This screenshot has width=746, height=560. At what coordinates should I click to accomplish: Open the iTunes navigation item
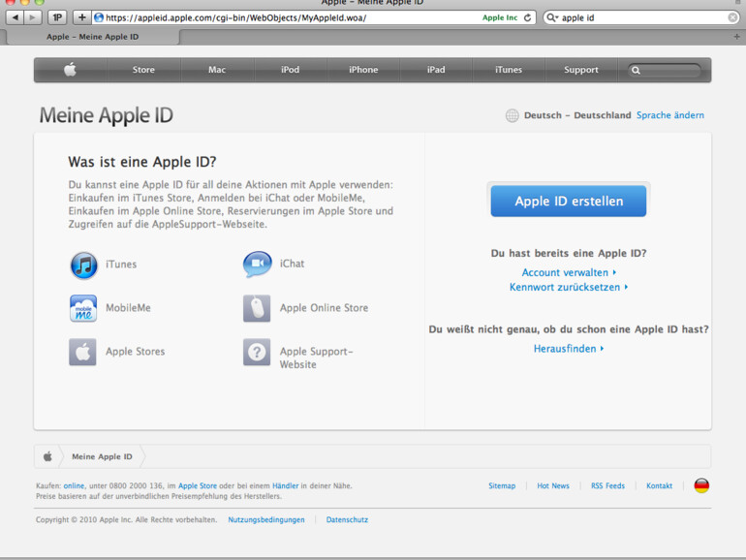pyautogui.click(x=509, y=70)
